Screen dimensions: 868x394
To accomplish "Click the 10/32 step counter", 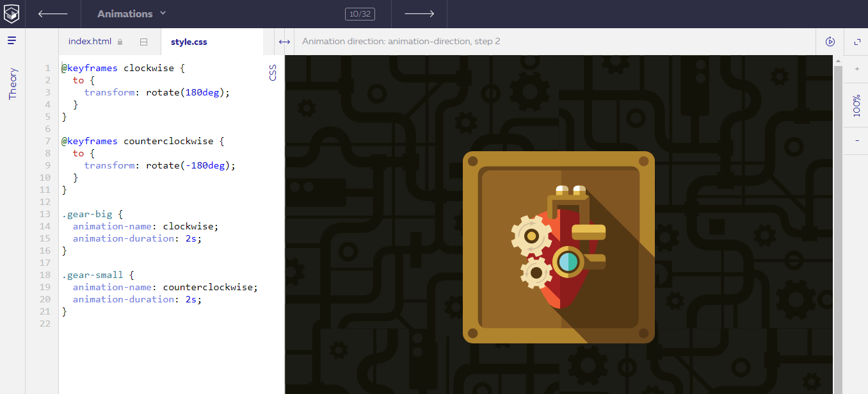I will [x=360, y=13].
